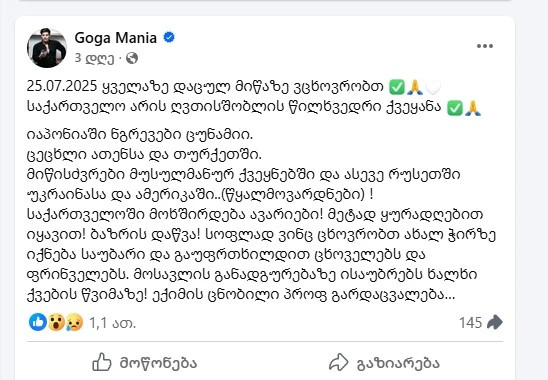Click the Goga Mania profile picture
The height and width of the screenshot is (380, 548).
47,48
